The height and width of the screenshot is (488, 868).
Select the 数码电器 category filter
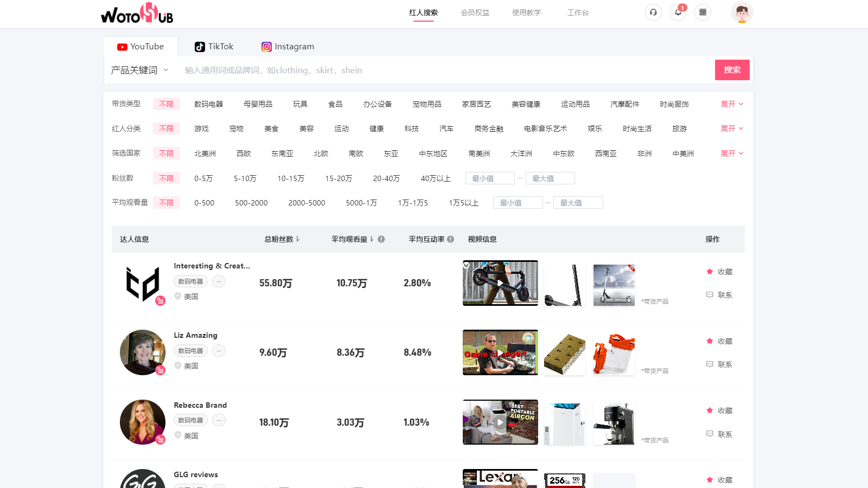[x=209, y=104]
